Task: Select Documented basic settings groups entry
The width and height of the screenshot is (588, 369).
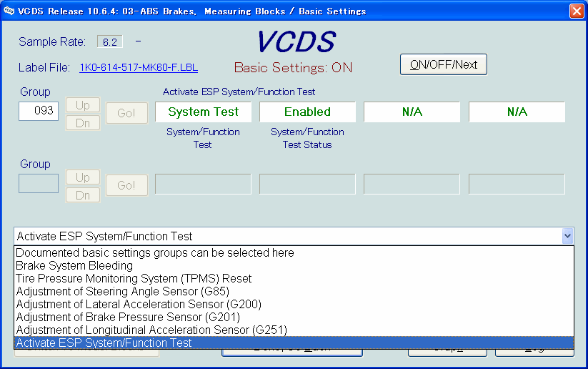Action: [x=294, y=252]
